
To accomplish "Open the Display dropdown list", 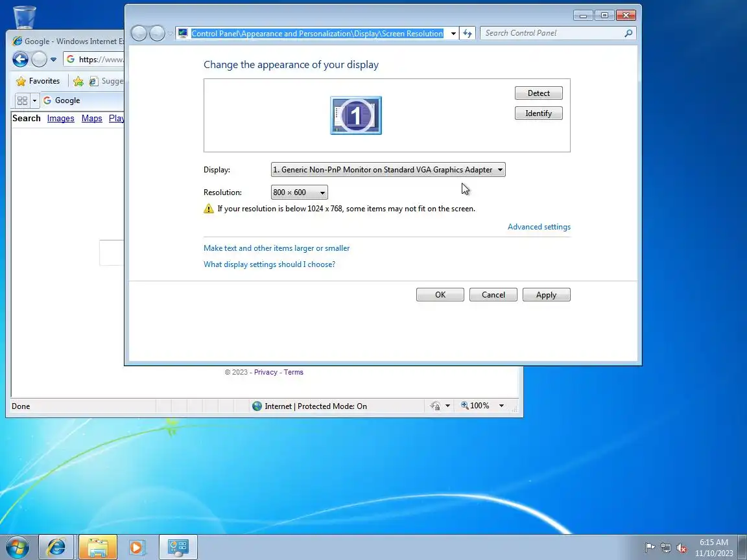I will click(388, 170).
